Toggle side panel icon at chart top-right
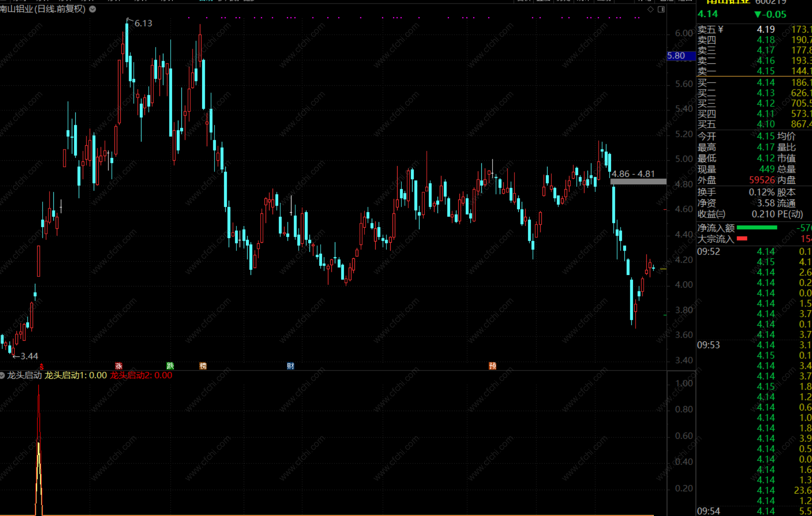812x516 pixels. click(x=661, y=9)
